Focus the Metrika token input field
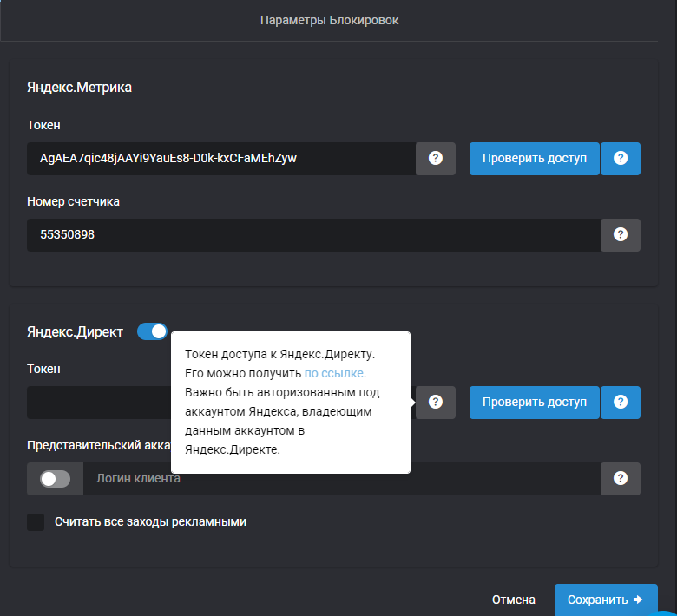The image size is (677, 616). click(x=221, y=159)
